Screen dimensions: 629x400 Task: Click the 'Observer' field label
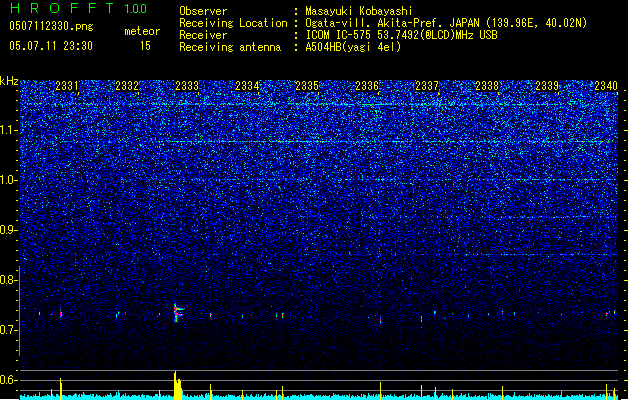[x=203, y=11]
